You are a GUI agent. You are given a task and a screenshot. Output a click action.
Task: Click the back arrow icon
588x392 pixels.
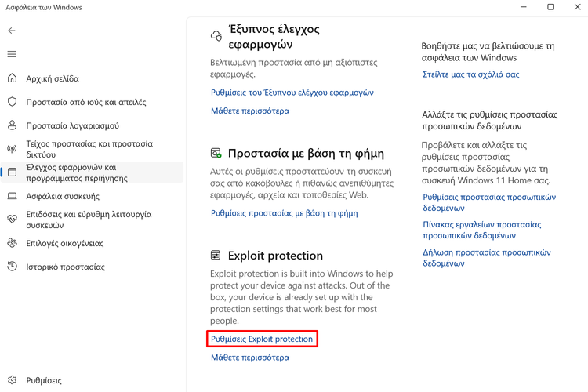click(12, 31)
